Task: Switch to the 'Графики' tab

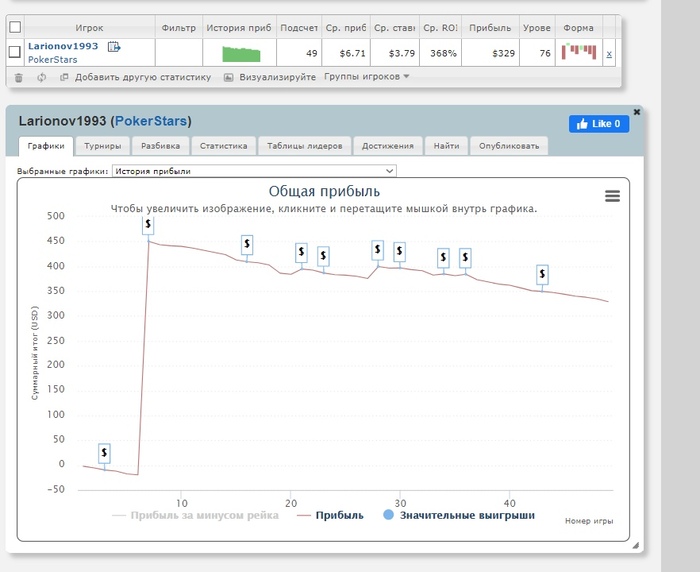Action: pyautogui.click(x=46, y=146)
